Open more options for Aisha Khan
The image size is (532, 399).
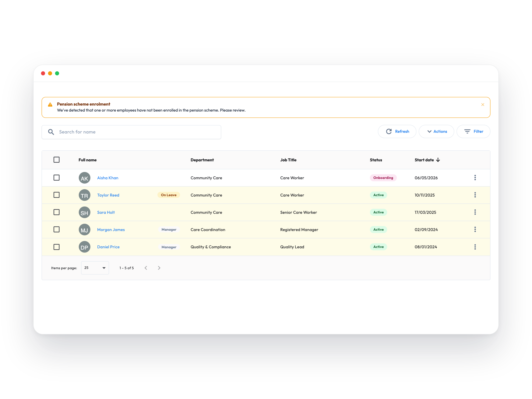(x=475, y=178)
